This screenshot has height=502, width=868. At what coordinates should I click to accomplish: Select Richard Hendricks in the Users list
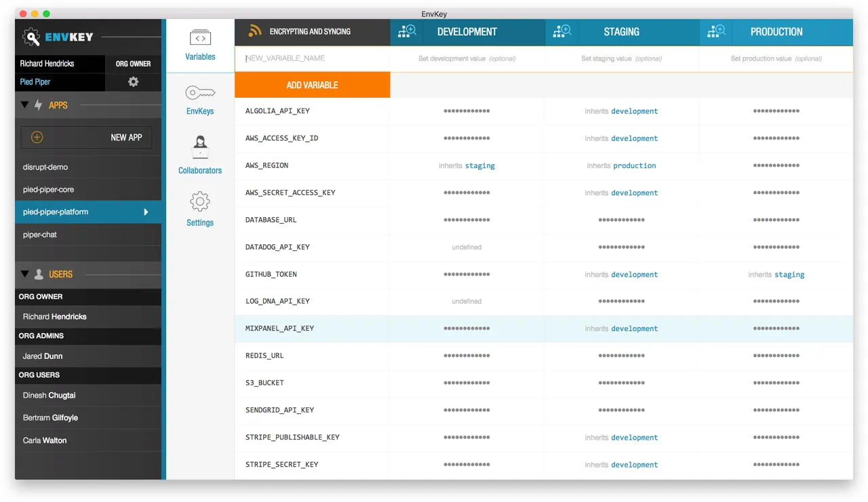click(88, 317)
